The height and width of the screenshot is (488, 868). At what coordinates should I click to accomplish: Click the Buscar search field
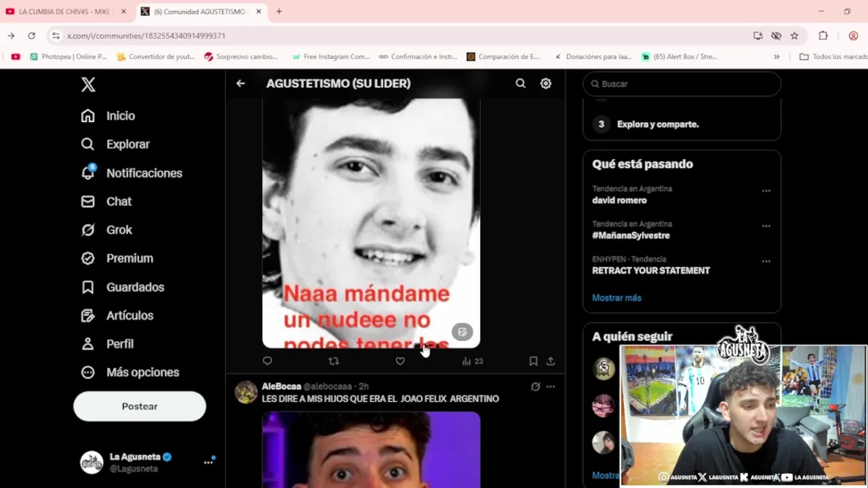point(682,83)
